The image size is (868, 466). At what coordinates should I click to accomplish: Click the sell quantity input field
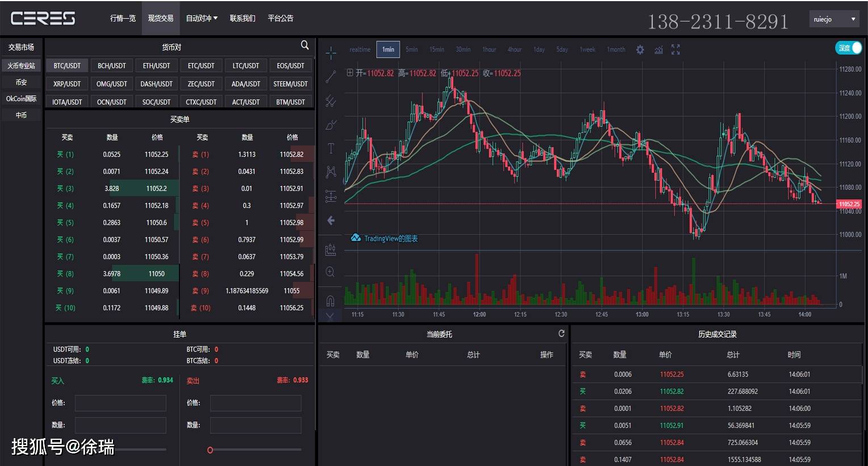(255, 425)
